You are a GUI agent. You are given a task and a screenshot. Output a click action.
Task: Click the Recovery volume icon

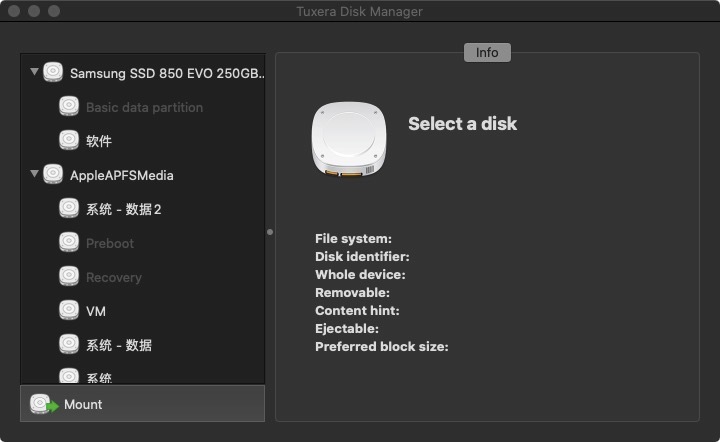click(69, 277)
